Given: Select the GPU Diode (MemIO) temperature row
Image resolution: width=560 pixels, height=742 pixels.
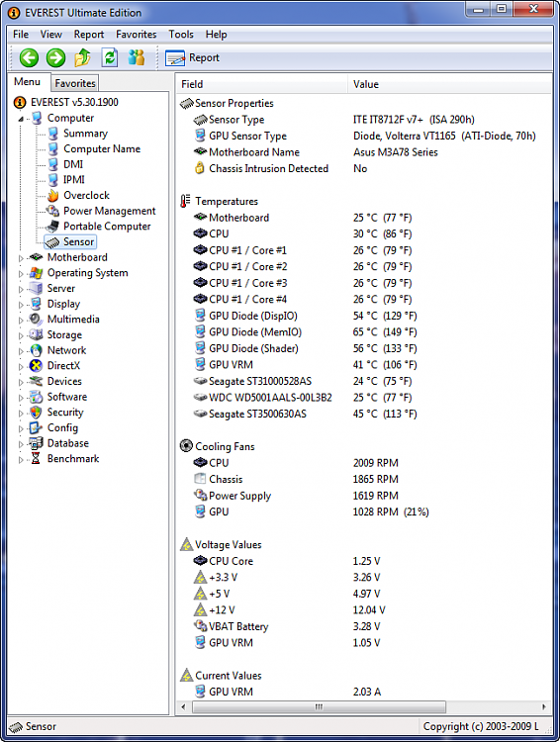Looking at the screenshot, I should pos(363,332).
